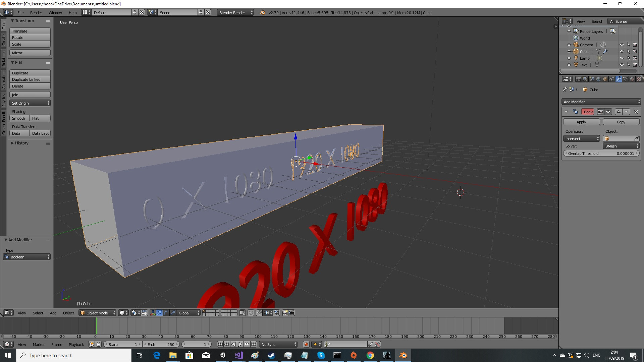Toggle Boolean modifier viewport display eye
Image resolution: width=644 pixels, height=362 pixels.
(608, 112)
